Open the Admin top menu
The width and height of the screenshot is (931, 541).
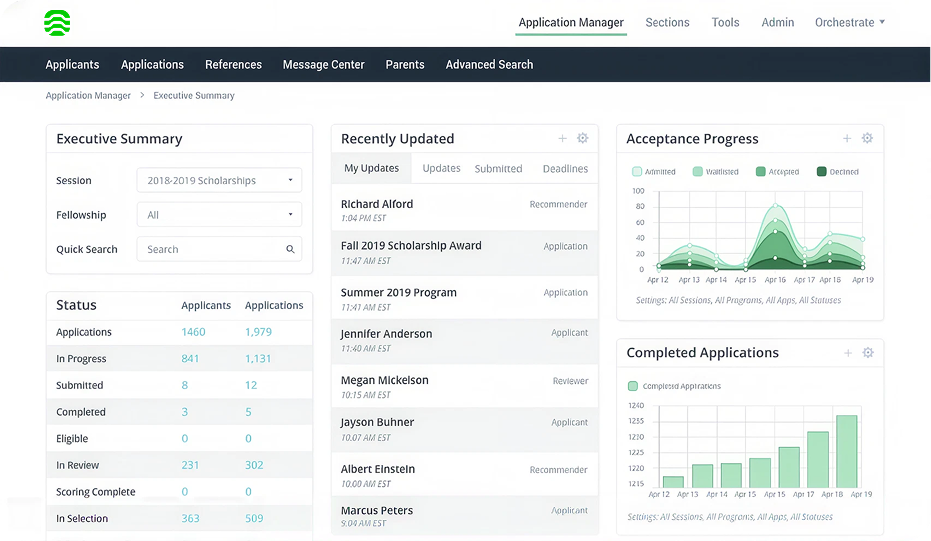pyautogui.click(x=778, y=23)
